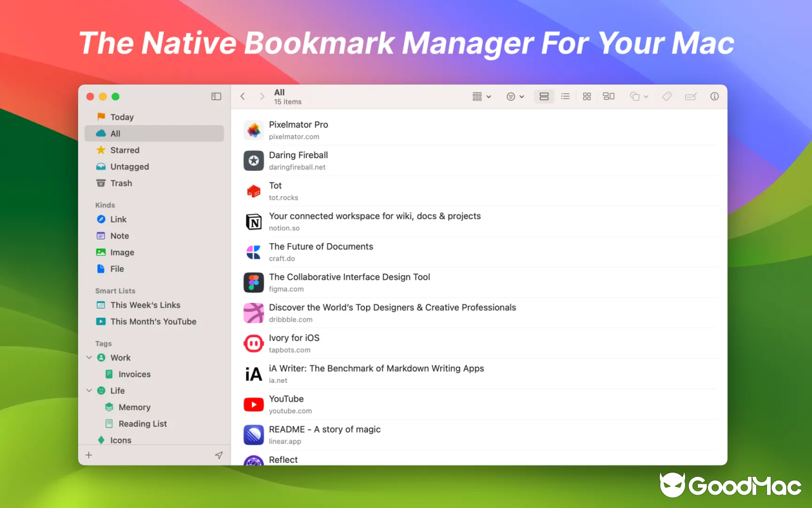Click the rename/edit bookmark icon

691,96
